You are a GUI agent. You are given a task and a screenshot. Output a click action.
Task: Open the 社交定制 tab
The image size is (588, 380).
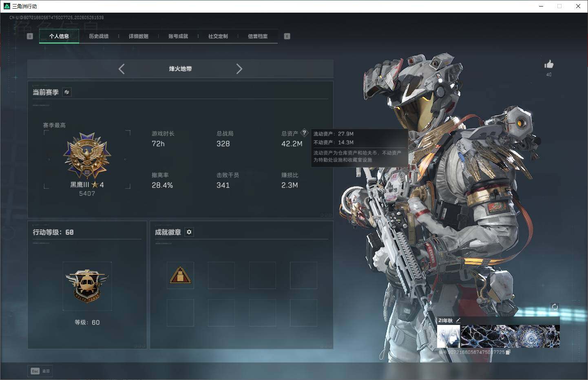[x=218, y=36]
